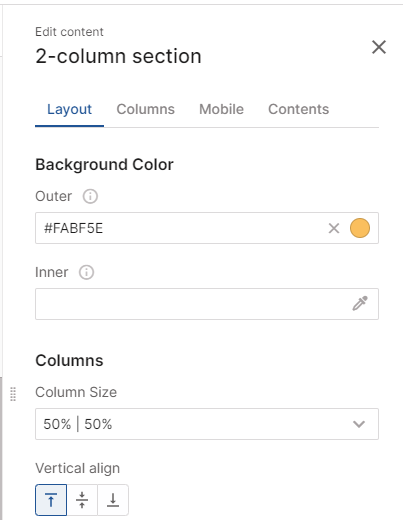The height and width of the screenshot is (520, 403).
Task: Align columns vertically to bottom
Action: pyautogui.click(x=113, y=500)
